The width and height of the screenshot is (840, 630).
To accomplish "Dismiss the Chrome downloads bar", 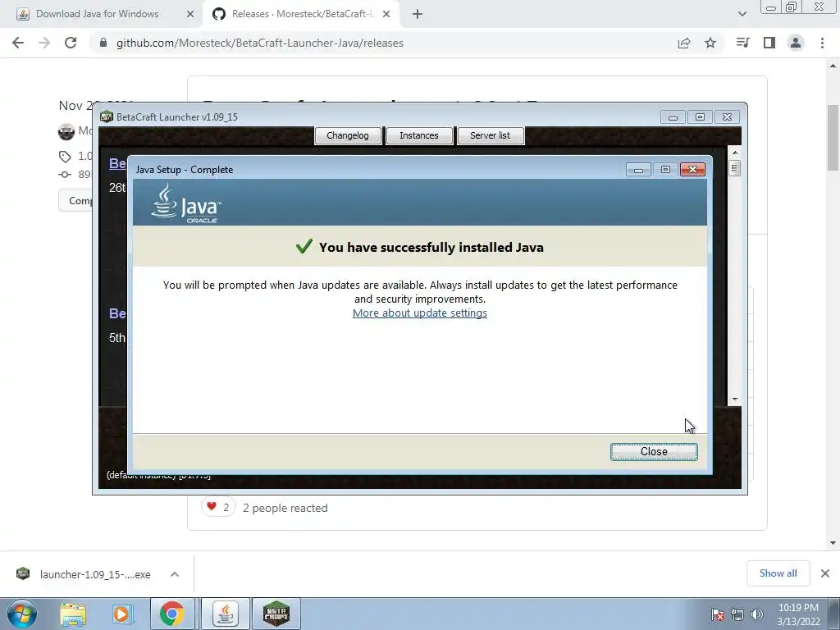I will [x=825, y=573].
